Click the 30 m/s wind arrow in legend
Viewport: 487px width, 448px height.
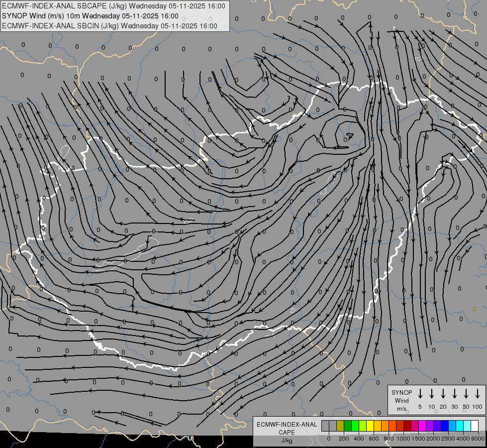(454, 394)
